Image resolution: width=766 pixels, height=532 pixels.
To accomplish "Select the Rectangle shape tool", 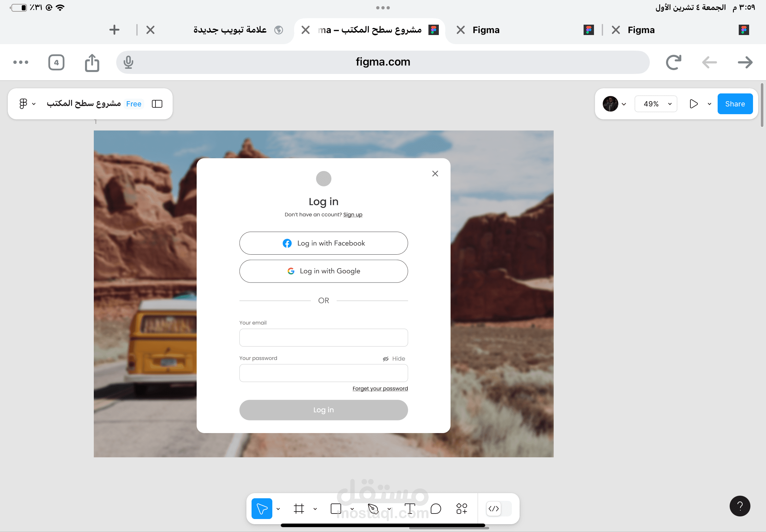I will (x=336, y=509).
